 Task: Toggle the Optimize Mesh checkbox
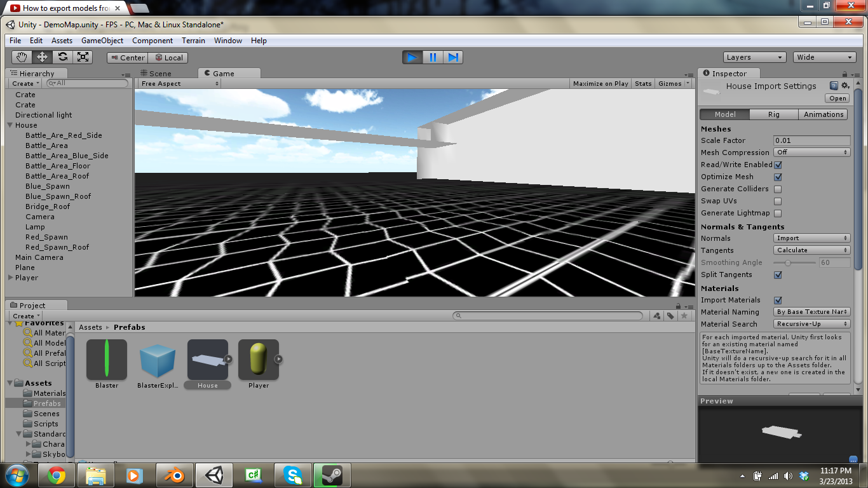click(778, 177)
